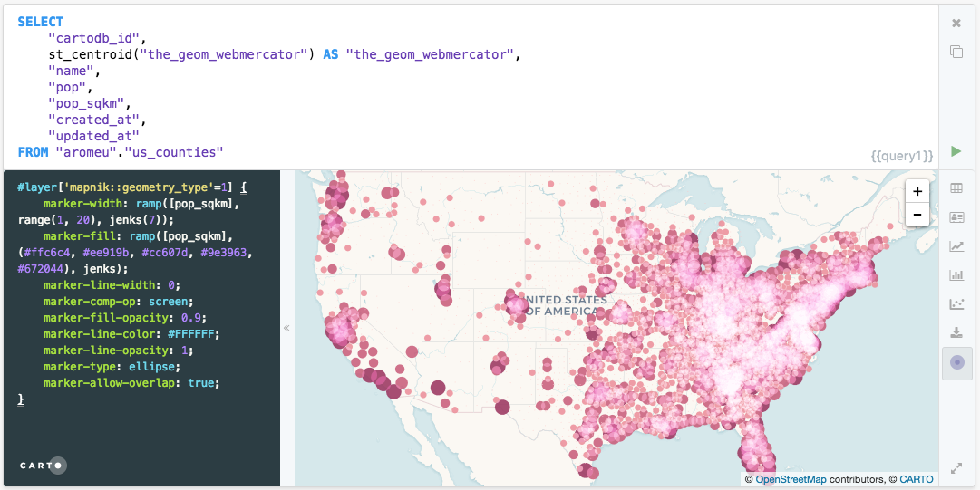Select the active map marker view icon

pyautogui.click(x=956, y=363)
